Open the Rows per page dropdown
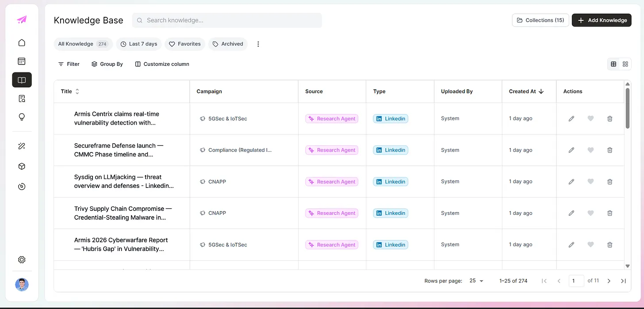 pyautogui.click(x=476, y=281)
